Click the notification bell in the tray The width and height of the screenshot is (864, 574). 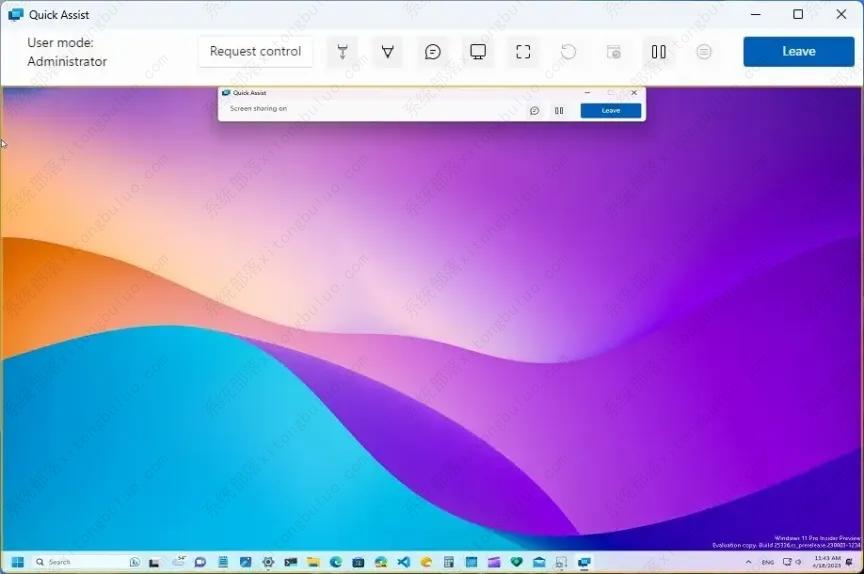pyautogui.click(x=849, y=562)
